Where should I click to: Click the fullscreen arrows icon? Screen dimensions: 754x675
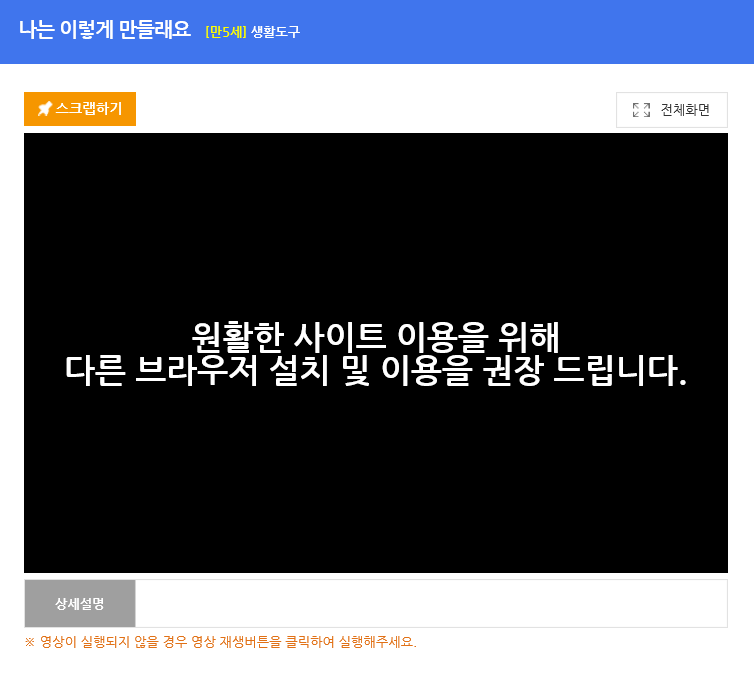(x=641, y=110)
